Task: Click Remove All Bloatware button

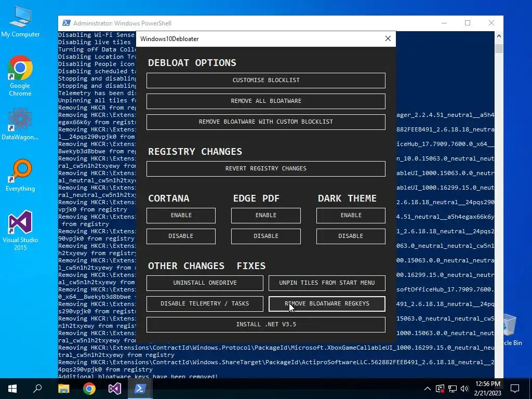Action: 266,101
